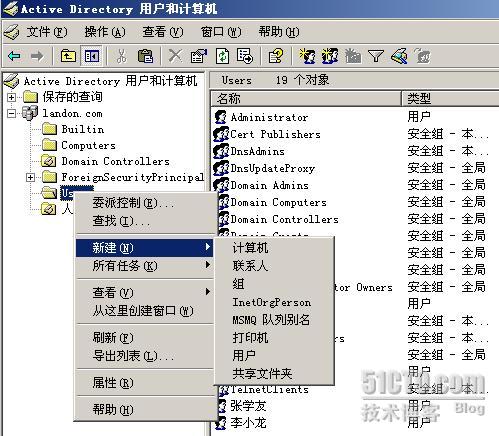Click the Paste clipboard icon

pyautogui.click(x=145, y=56)
